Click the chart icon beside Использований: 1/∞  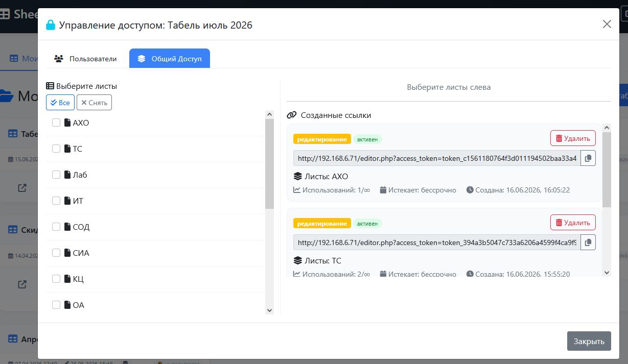coord(297,190)
